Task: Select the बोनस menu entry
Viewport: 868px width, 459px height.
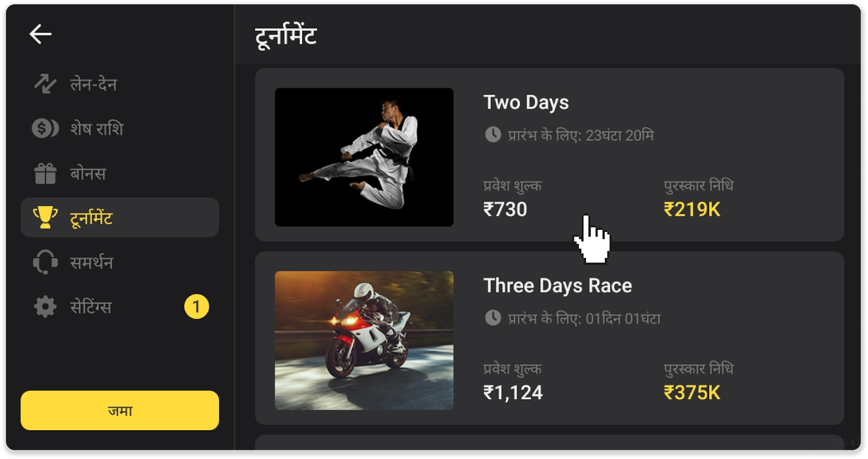Action: [x=120, y=173]
